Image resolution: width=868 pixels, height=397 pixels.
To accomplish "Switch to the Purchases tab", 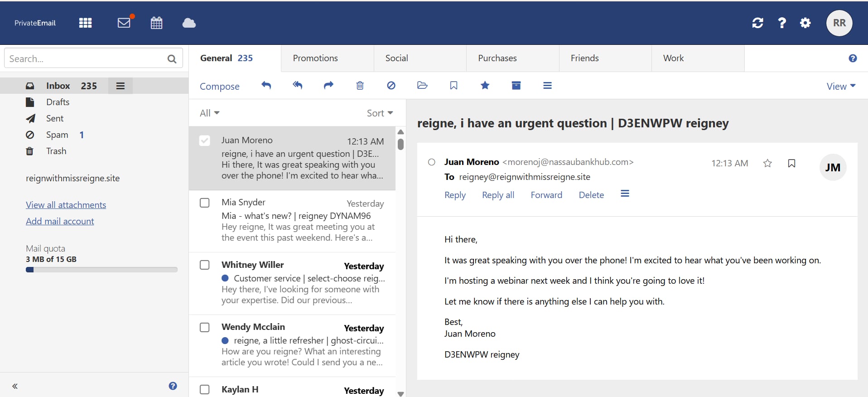I will [513, 58].
